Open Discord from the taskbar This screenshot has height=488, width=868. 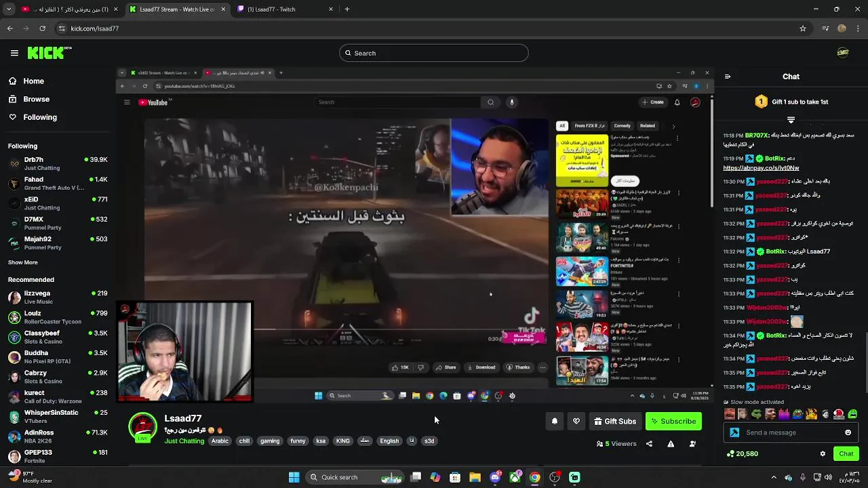tap(495, 477)
